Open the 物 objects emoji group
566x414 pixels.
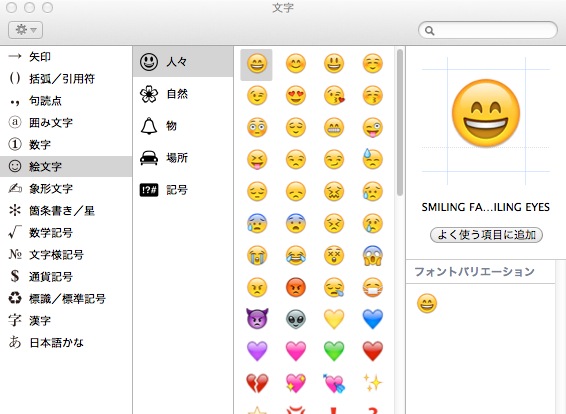(x=183, y=126)
